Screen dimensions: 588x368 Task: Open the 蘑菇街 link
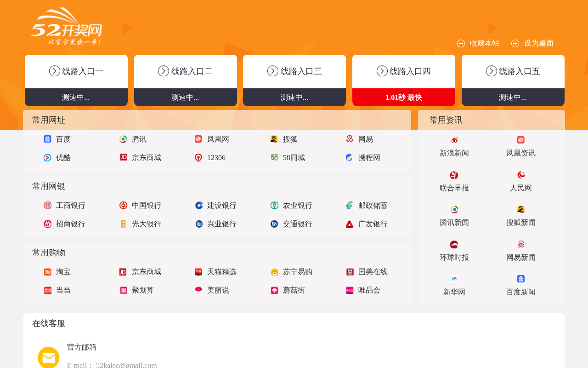[294, 290]
